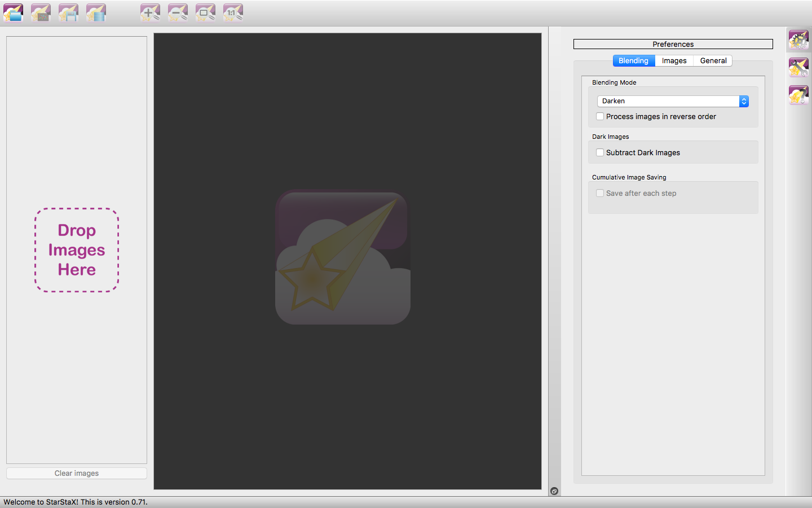Click the Welcome to StarStaX status text
The height and width of the screenshot is (508, 812).
tap(76, 502)
